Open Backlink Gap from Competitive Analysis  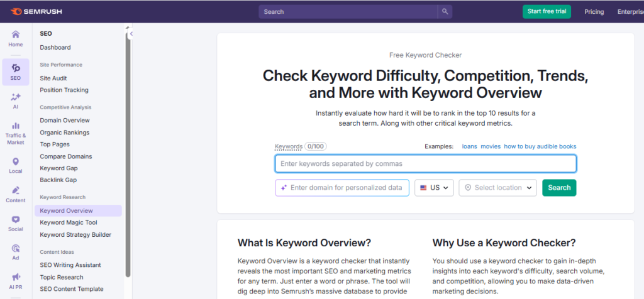[58, 180]
